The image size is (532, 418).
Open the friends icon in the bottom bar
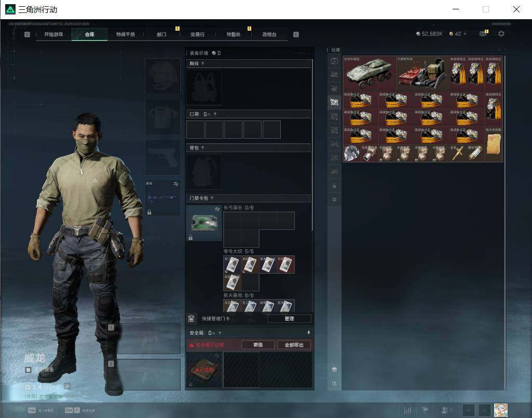point(446,410)
